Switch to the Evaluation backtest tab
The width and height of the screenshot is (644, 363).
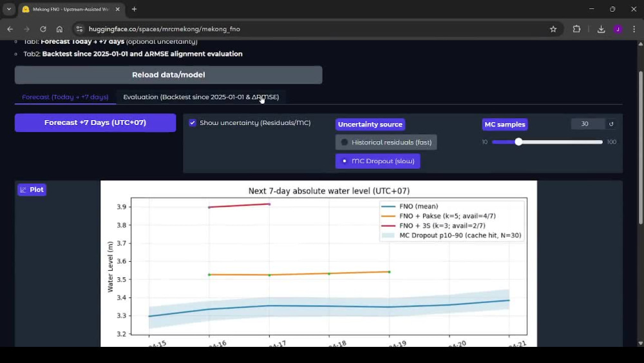201,97
